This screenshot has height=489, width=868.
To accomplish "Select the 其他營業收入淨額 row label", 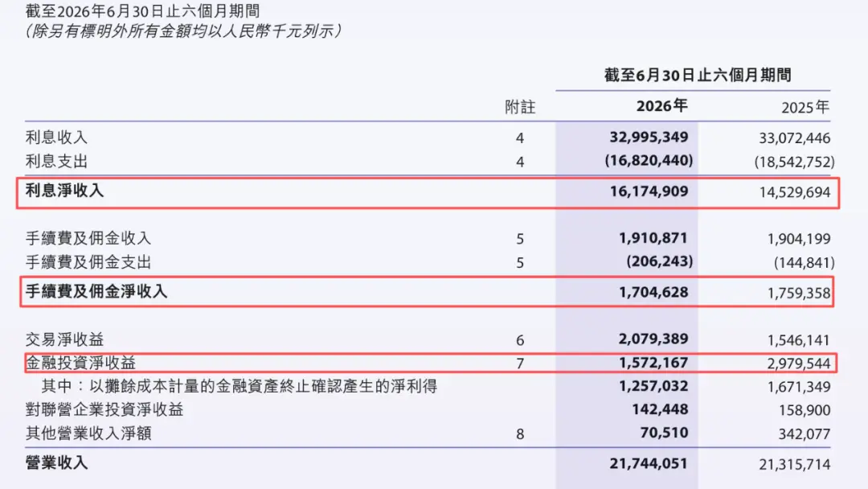I will click(x=88, y=433).
